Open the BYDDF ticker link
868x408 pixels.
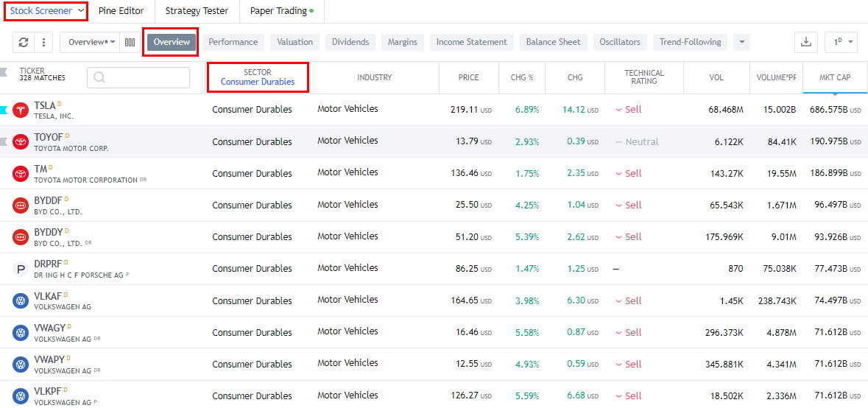click(49, 200)
